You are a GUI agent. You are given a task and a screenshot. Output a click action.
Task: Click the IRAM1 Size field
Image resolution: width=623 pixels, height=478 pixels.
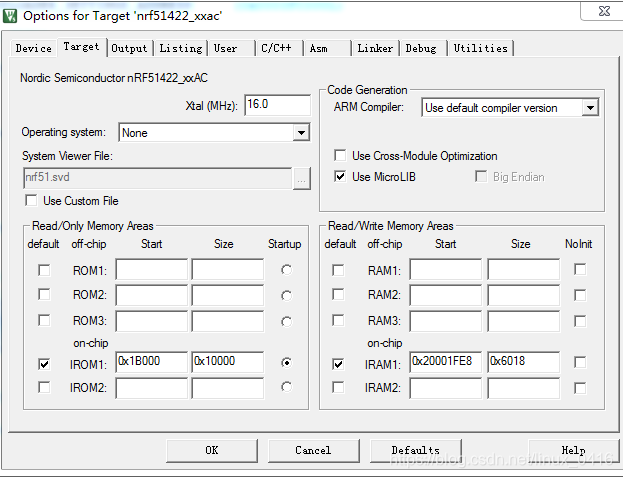click(x=524, y=362)
